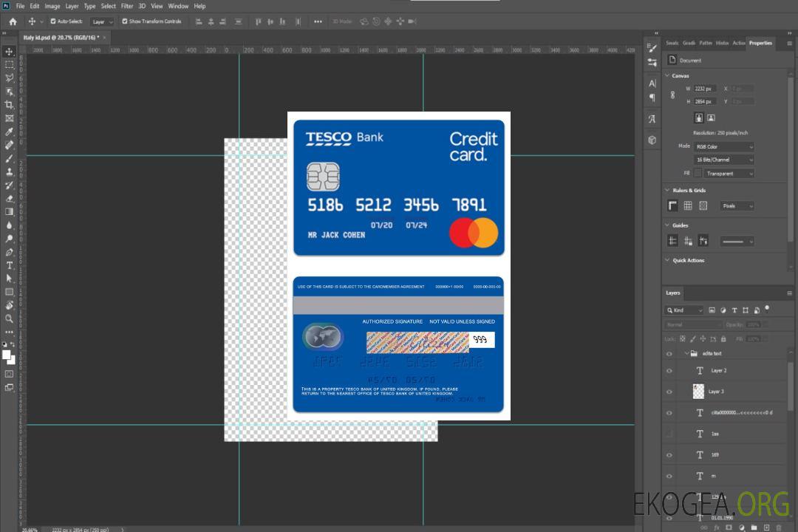Screen dimensions: 798x532
Task: Select the Brush tool
Action: pyautogui.click(x=9, y=158)
